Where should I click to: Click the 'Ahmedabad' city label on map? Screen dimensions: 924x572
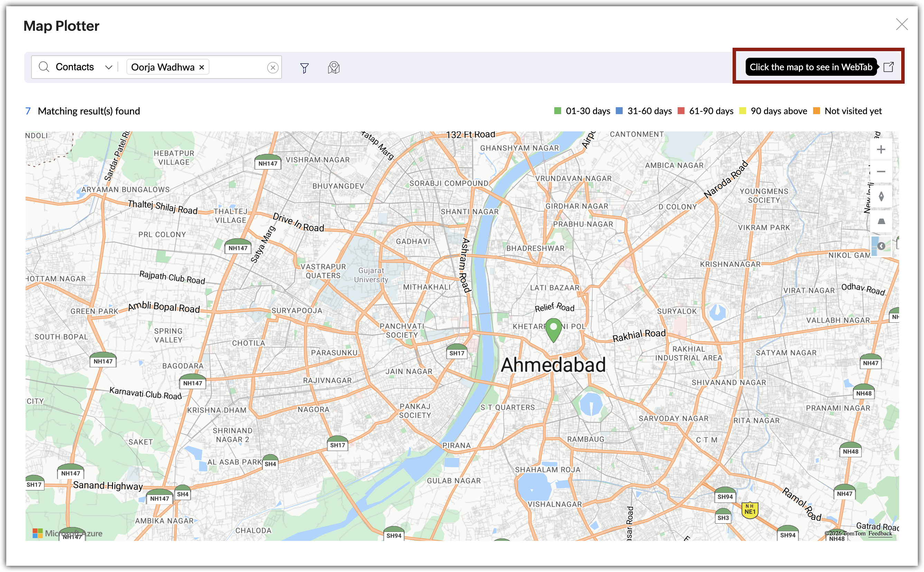pos(553,365)
